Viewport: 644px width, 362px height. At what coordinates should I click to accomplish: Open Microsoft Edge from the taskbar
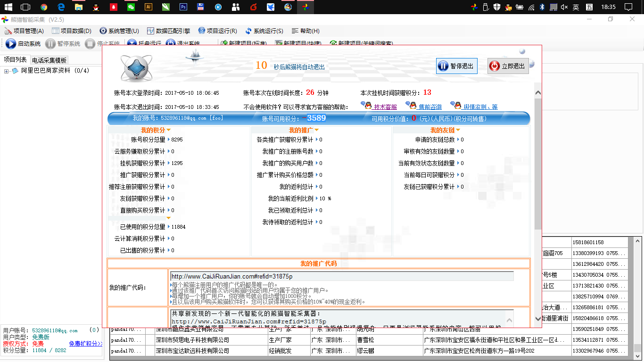[x=61, y=7]
